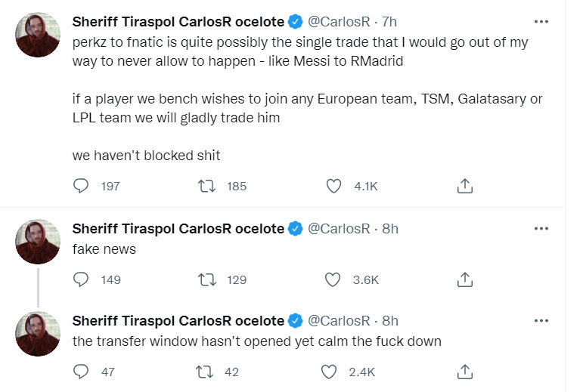Open the display name on the last tweet
The height and width of the screenshot is (392, 583).
point(178,321)
